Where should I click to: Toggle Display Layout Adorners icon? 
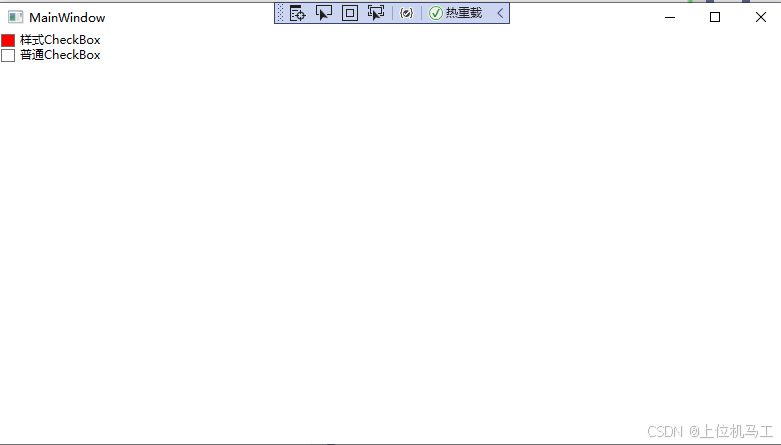point(350,13)
